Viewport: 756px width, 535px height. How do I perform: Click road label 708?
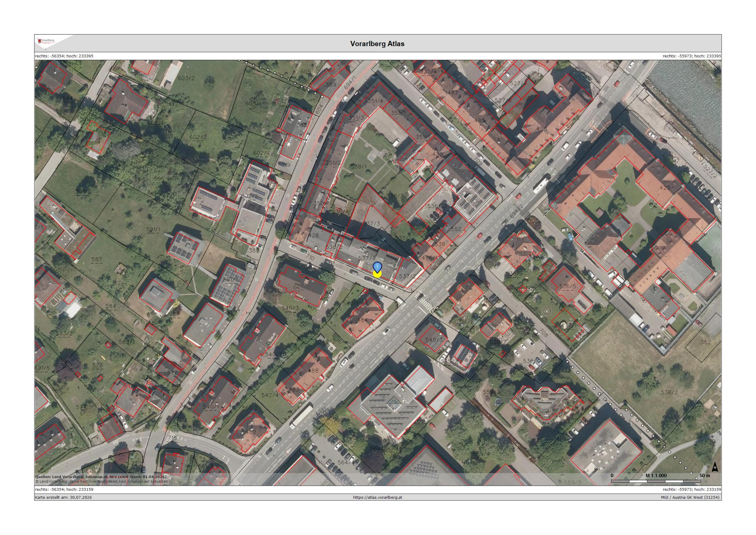(x=544, y=333)
